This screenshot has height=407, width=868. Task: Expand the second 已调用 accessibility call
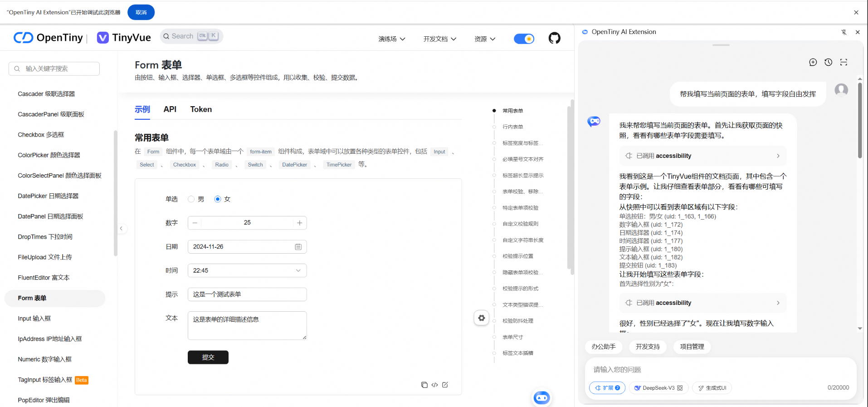(x=703, y=303)
